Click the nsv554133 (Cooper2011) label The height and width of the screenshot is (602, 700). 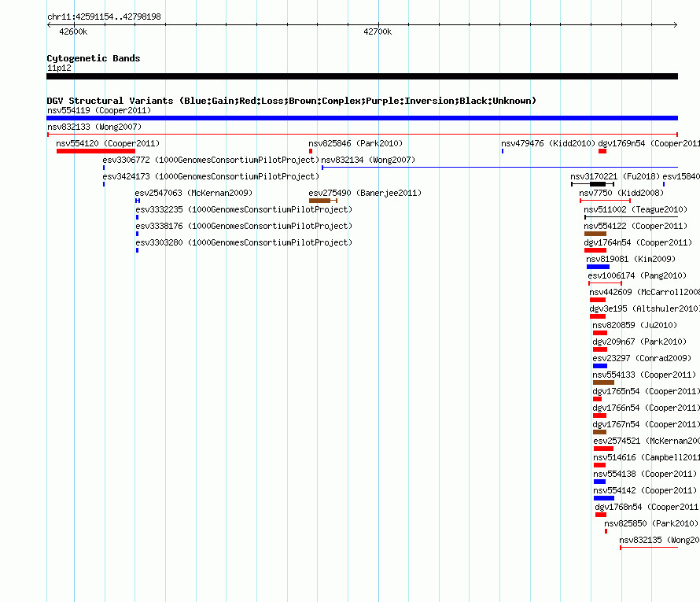pos(644,375)
